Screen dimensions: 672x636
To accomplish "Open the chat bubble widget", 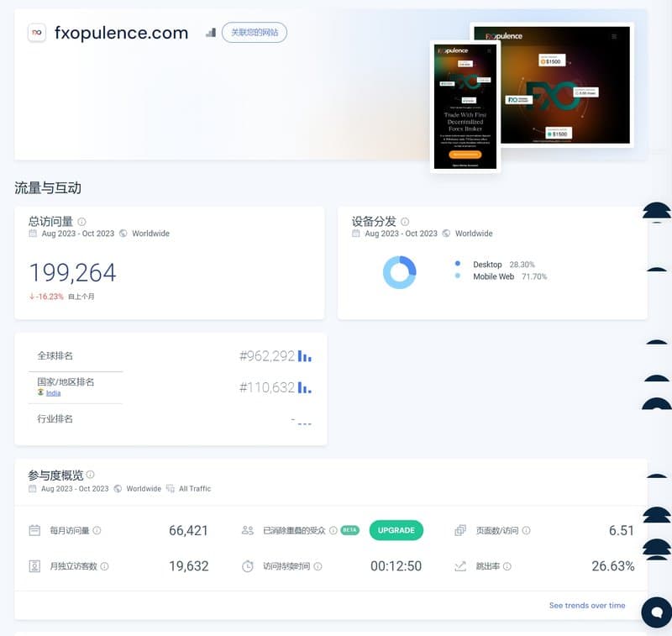I will (657, 612).
